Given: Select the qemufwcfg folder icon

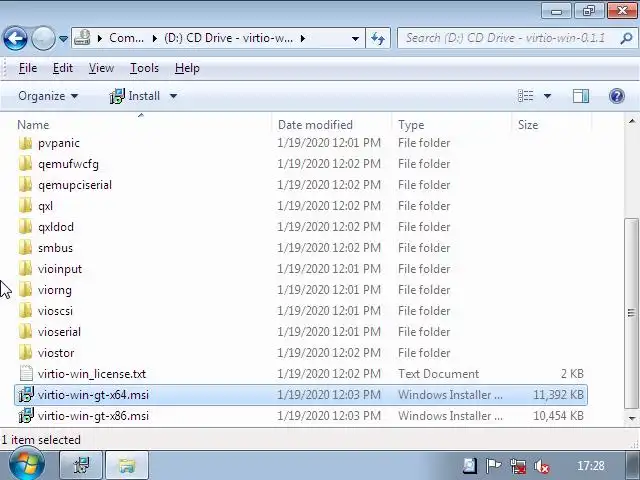Looking at the screenshot, I should [25, 164].
